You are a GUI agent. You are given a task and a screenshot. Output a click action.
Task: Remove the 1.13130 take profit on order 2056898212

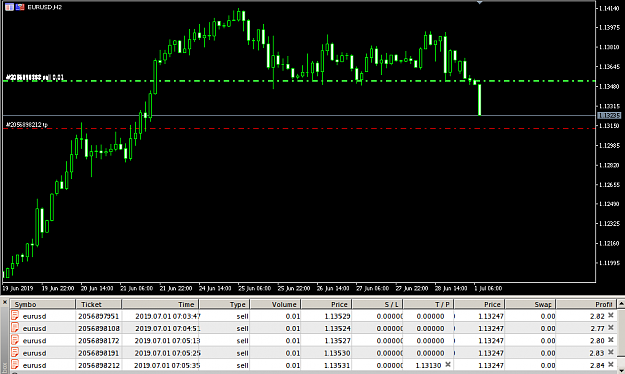[448, 364]
